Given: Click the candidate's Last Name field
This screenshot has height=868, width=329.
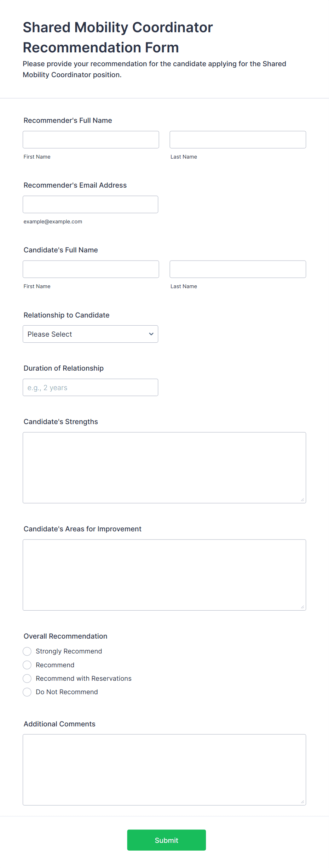Looking at the screenshot, I should (x=238, y=269).
